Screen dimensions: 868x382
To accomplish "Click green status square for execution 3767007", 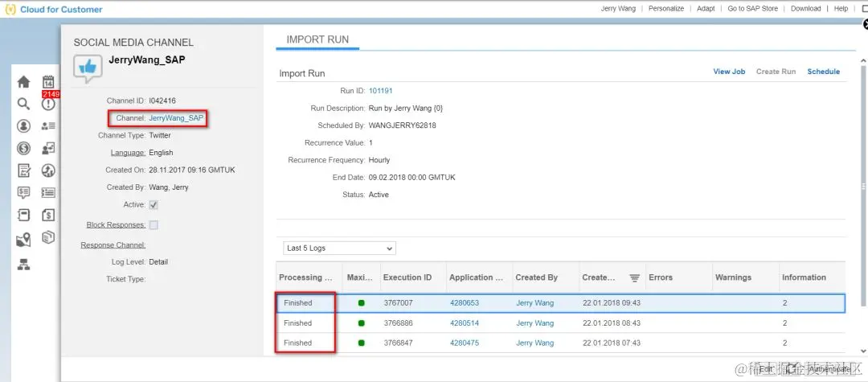I will coord(362,303).
